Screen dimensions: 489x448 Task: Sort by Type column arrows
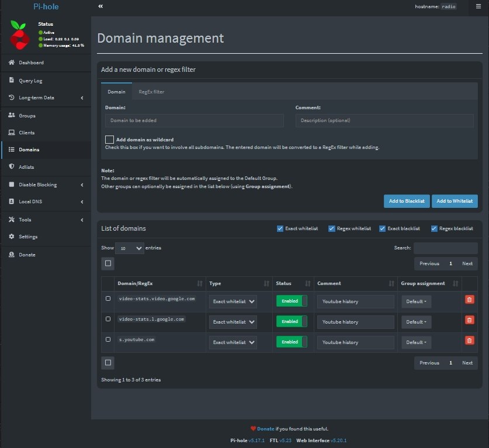[266, 283]
